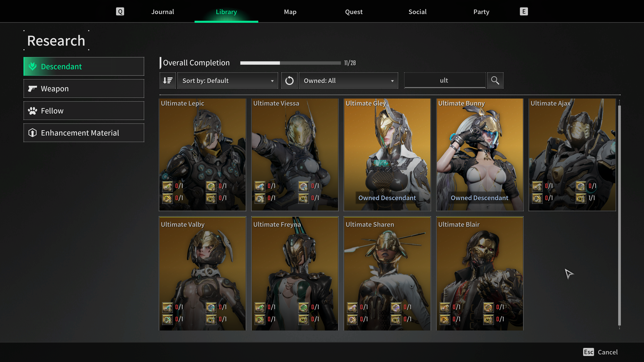Click the magnifying glass search icon
Screen dimensions: 644x362
click(x=495, y=80)
